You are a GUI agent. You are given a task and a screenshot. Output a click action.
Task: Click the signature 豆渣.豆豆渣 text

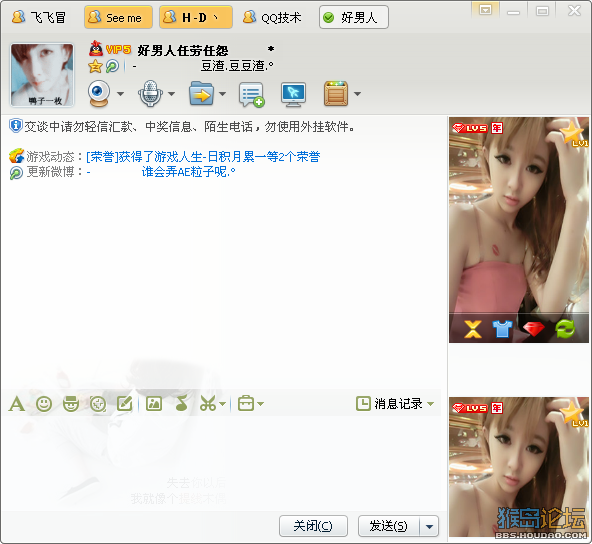tap(237, 66)
